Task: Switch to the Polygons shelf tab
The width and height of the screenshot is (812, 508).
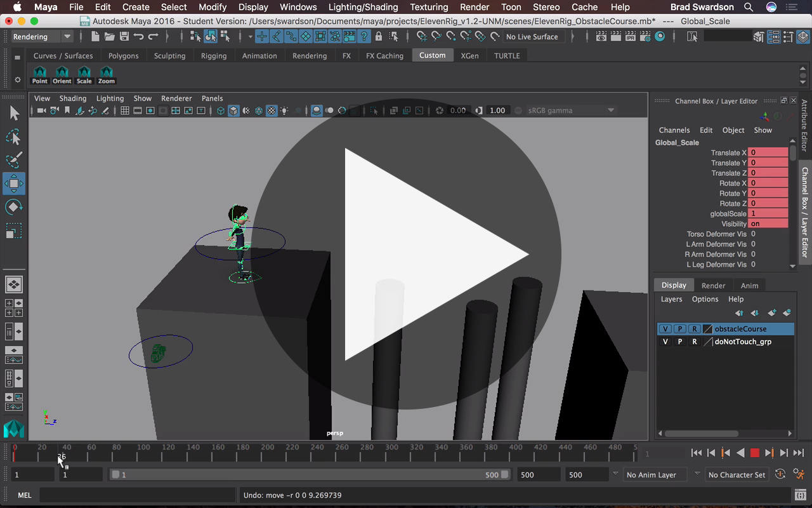Action: pos(123,56)
